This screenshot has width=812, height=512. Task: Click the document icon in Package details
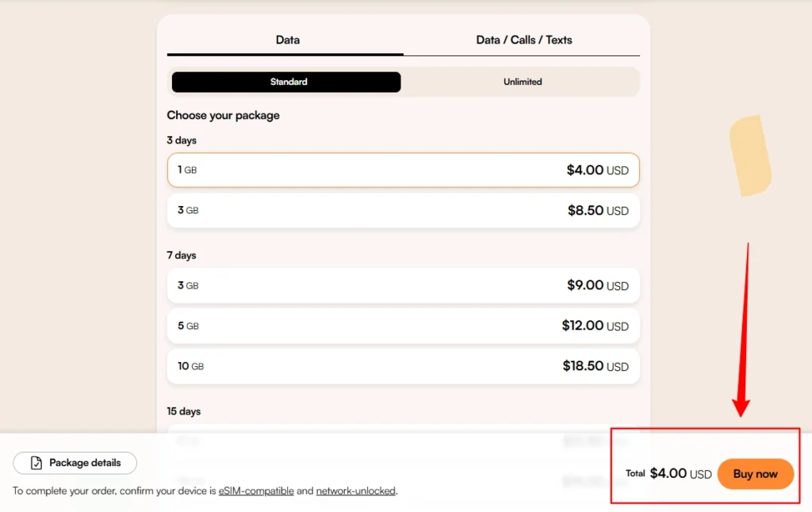coord(36,463)
